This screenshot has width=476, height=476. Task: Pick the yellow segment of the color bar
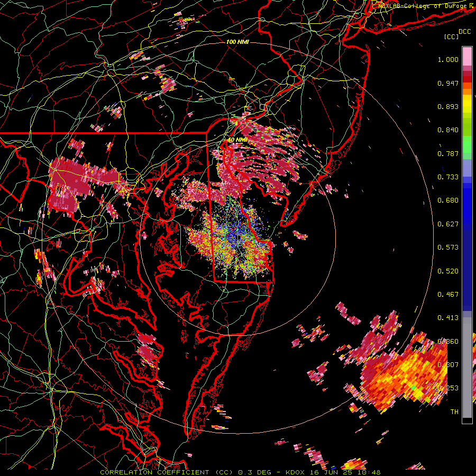click(x=467, y=104)
